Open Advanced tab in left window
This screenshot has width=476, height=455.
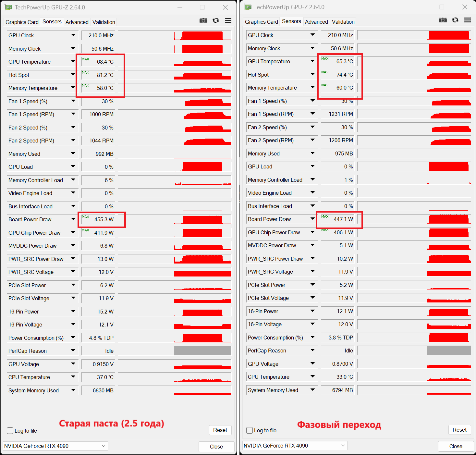[77, 22]
